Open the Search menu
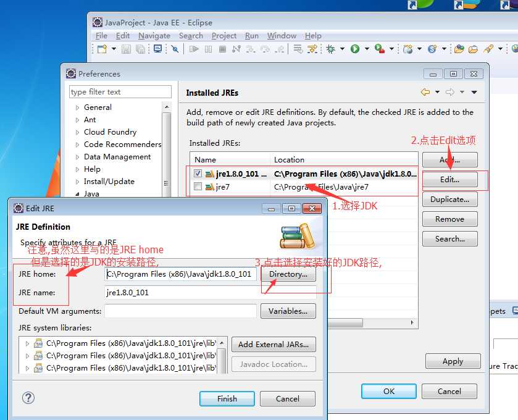This screenshot has height=420, width=518. click(191, 36)
